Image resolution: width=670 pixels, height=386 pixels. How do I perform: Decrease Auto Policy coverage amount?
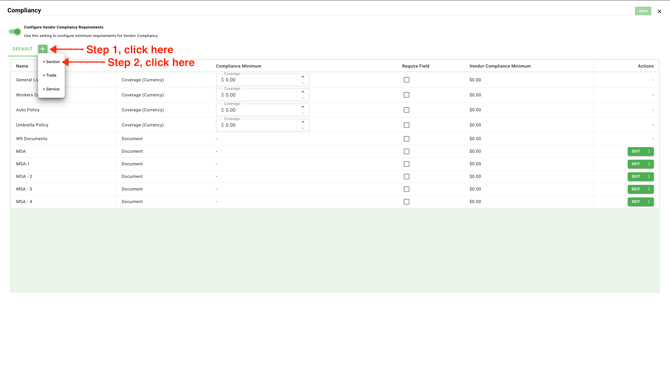tap(303, 113)
